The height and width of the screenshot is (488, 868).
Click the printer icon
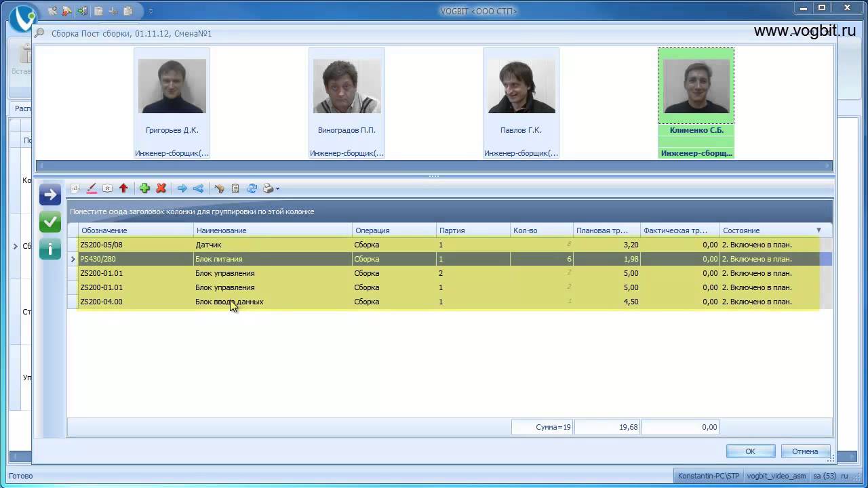[268, 188]
